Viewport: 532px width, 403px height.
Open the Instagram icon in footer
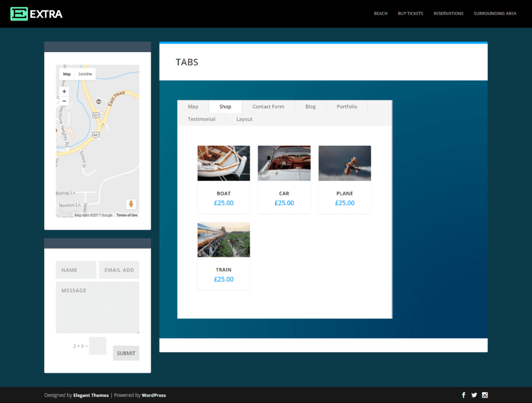click(x=485, y=395)
